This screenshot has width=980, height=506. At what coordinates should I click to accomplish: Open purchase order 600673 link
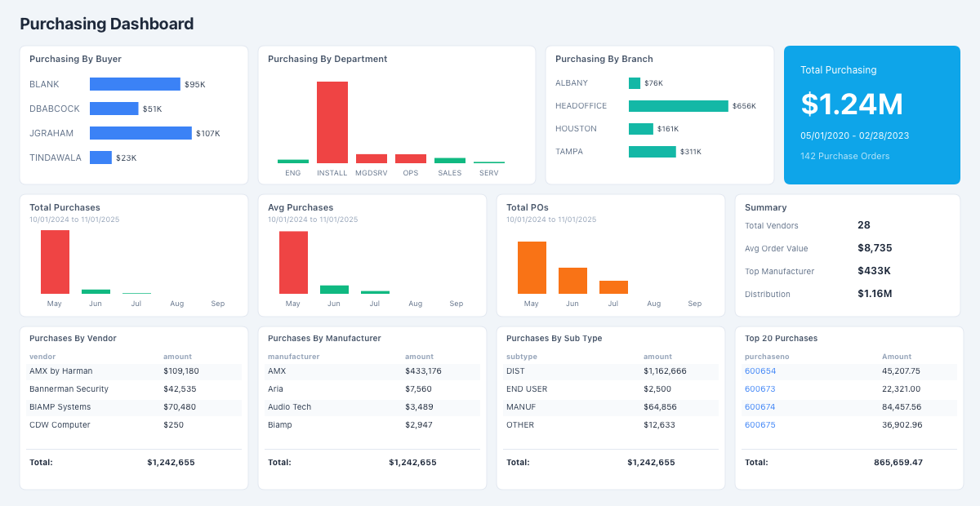point(759,389)
